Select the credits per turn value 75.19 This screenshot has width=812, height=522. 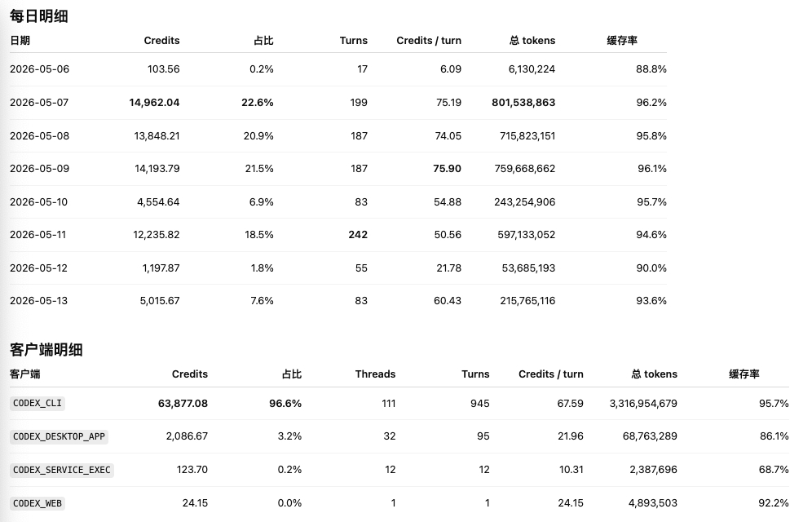click(448, 103)
